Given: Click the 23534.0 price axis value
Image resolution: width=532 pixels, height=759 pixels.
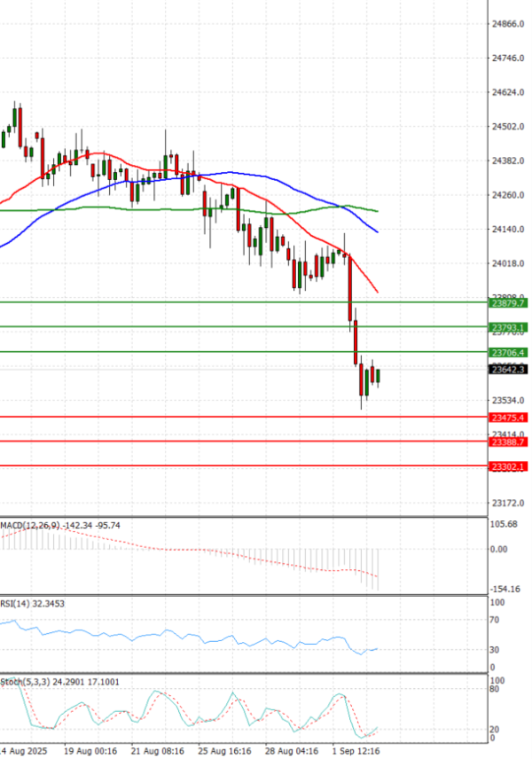Looking at the screenshot, I should [508, 400].
